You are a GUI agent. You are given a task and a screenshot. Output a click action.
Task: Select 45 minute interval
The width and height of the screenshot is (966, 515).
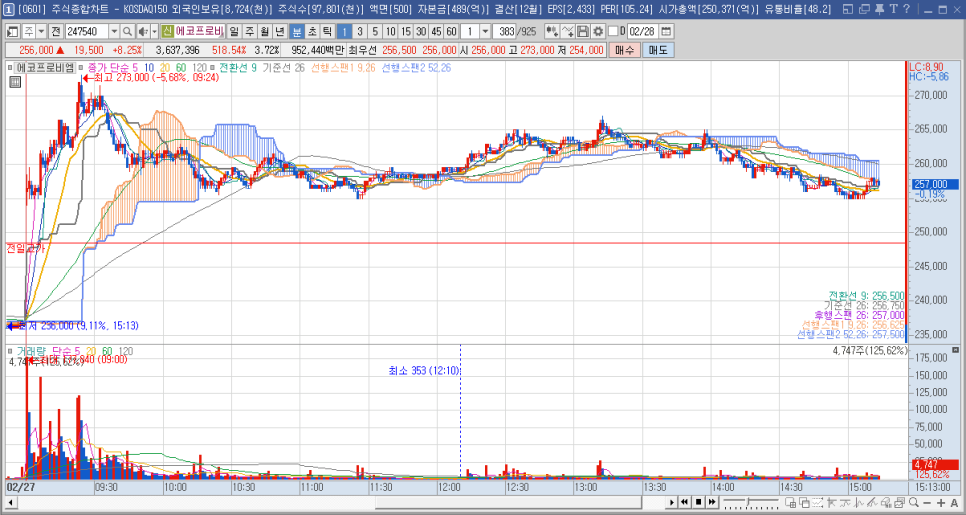tap(436, 31)
